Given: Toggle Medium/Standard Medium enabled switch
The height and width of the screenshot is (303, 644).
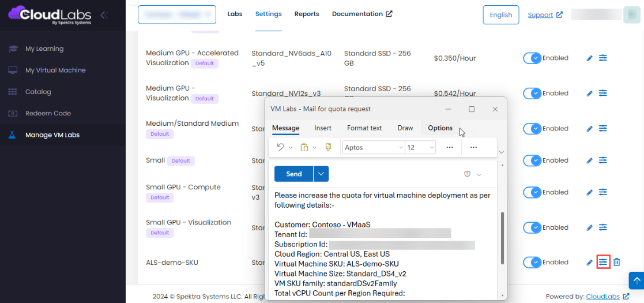Looking at the screenshot, I should point(532,129).
